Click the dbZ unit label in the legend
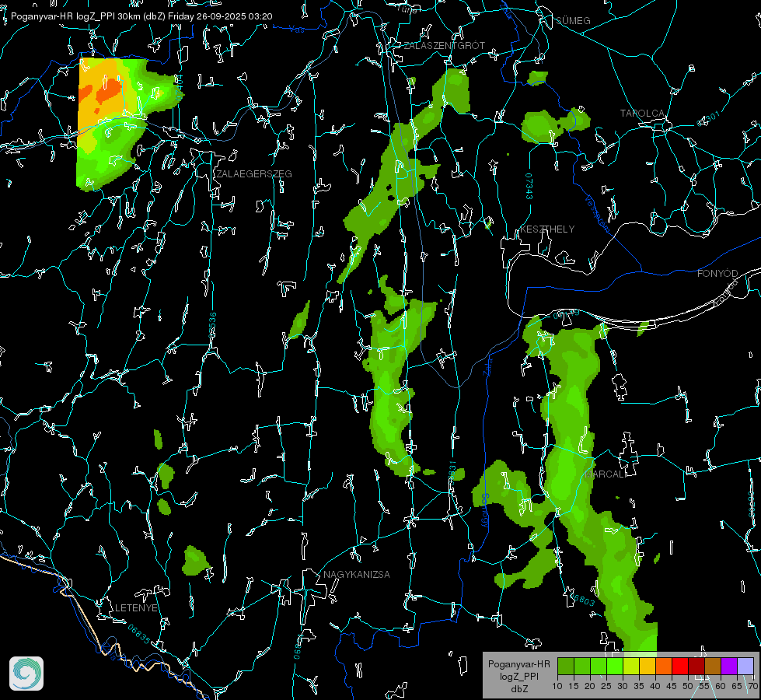 (518, 689)
